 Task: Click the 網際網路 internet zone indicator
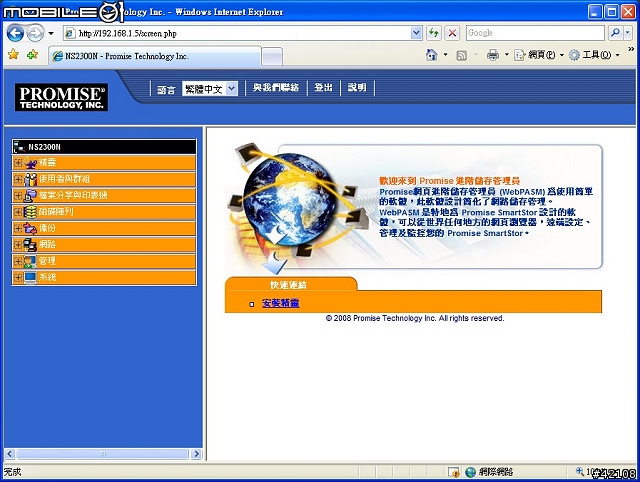click(x=490, y=472)
